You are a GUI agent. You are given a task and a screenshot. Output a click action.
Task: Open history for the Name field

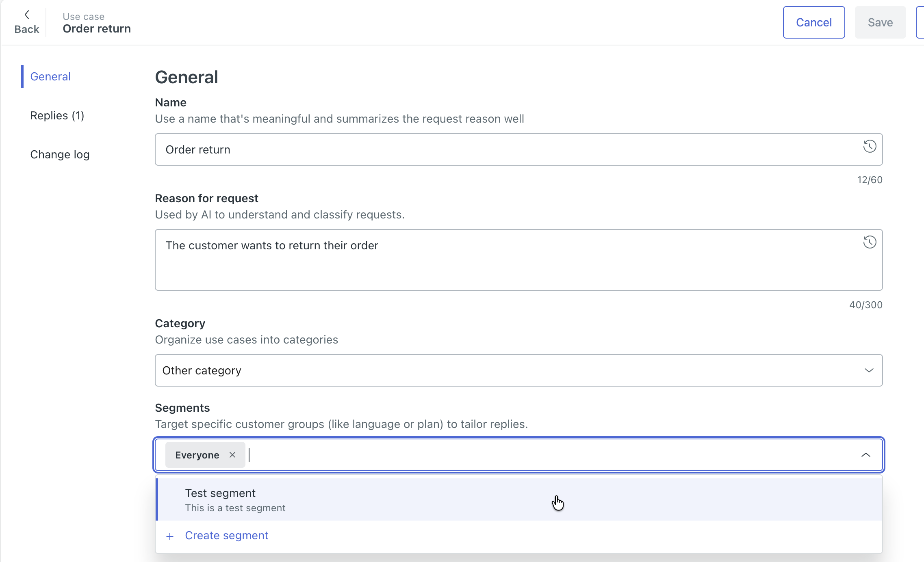pyautogui.click(x=870, y=146)
